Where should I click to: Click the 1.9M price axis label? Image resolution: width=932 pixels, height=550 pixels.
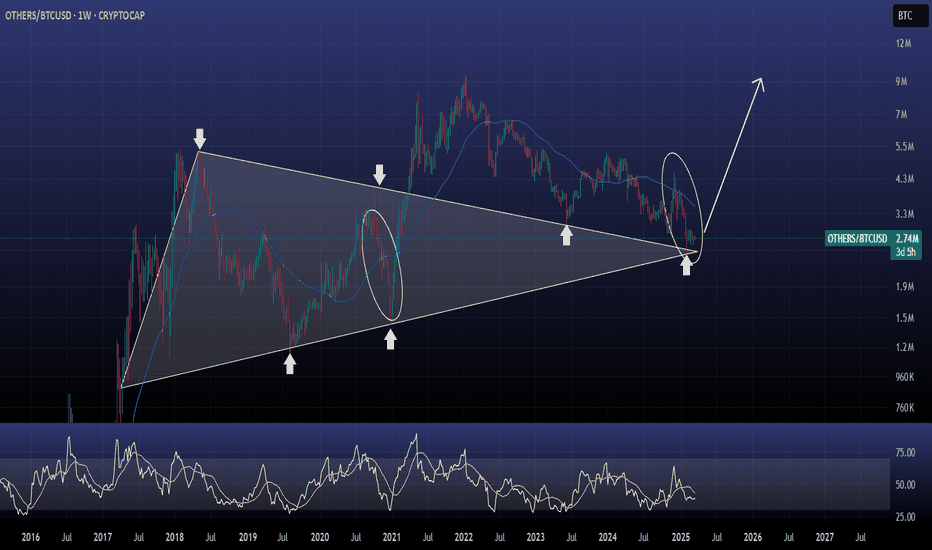905,287
